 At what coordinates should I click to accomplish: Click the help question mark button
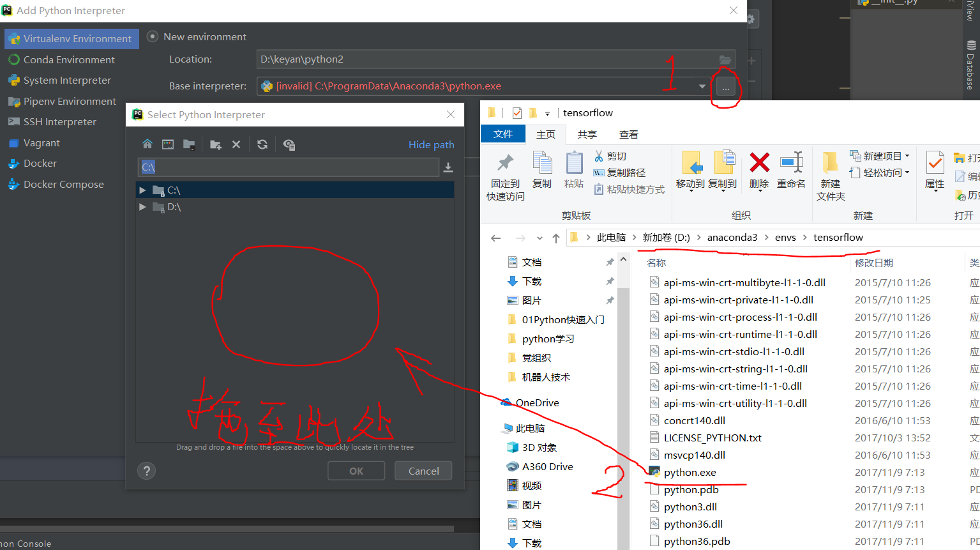147,471
